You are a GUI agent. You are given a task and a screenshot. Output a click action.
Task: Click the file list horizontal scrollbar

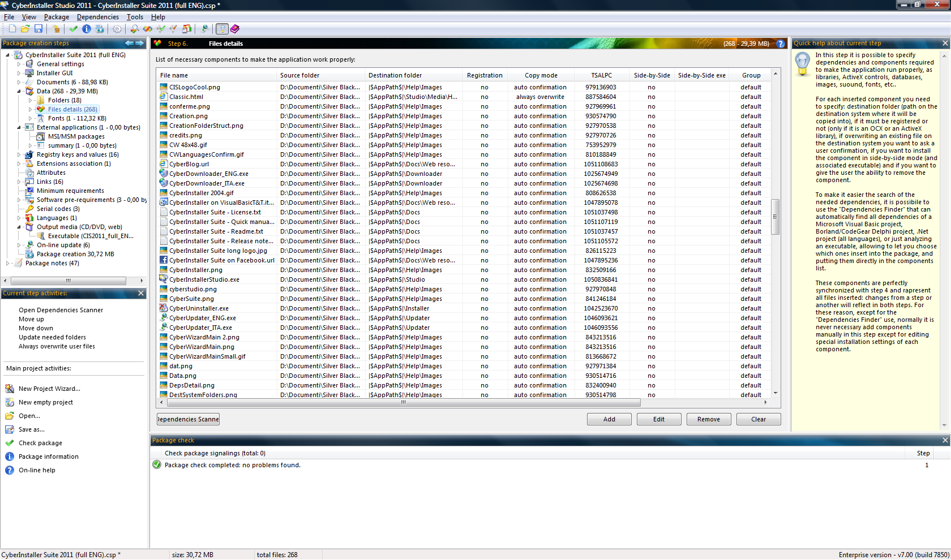[404, 403]
